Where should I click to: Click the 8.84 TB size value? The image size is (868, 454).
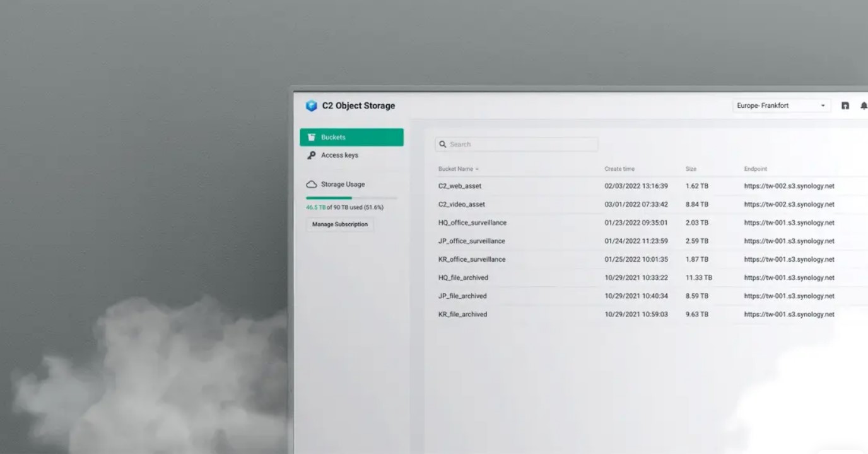click(697, 204)
